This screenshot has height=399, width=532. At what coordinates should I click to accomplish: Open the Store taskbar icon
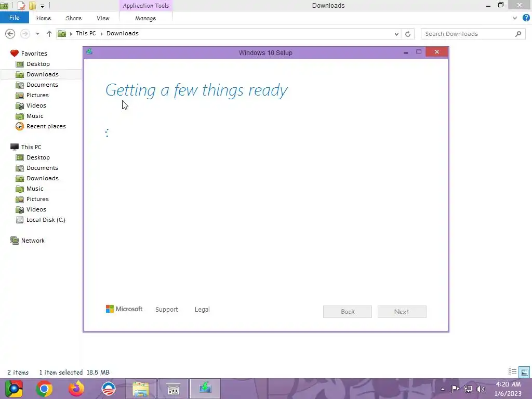click(173, 389)
